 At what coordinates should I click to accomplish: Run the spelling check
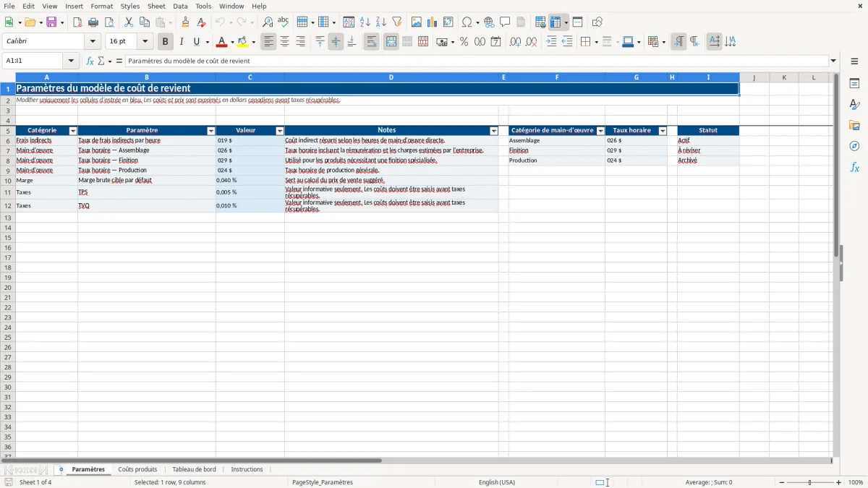(283, 22)
